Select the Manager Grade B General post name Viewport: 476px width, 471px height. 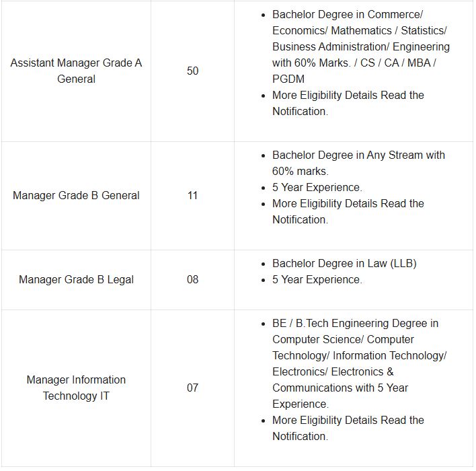[x=76, y=195]
